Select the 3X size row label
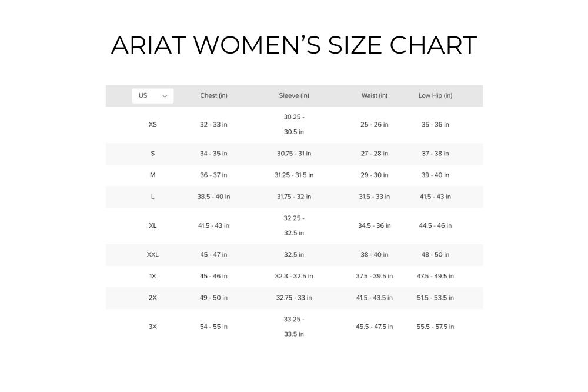588x392 pixels. pyautogui.click(x=152, y=327)
